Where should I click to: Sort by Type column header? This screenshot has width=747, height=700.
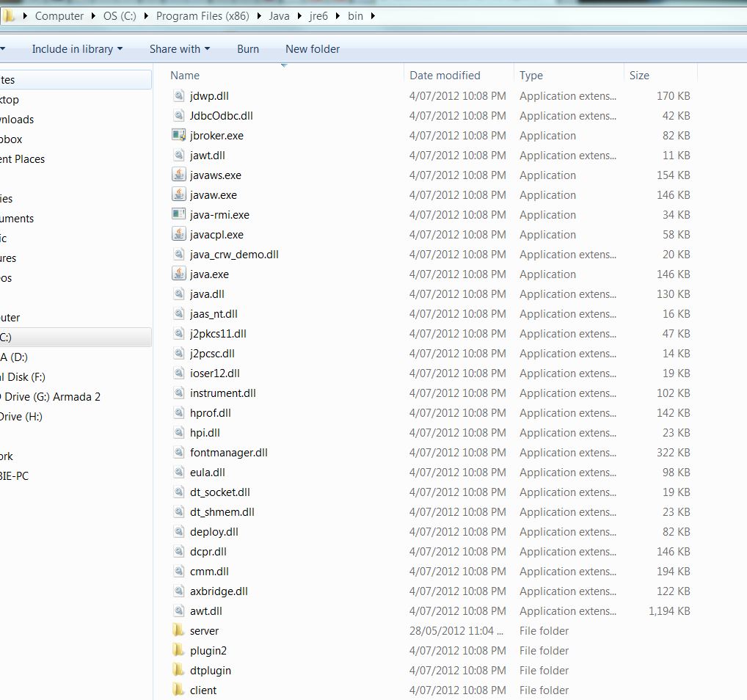(x=569, y=76)
